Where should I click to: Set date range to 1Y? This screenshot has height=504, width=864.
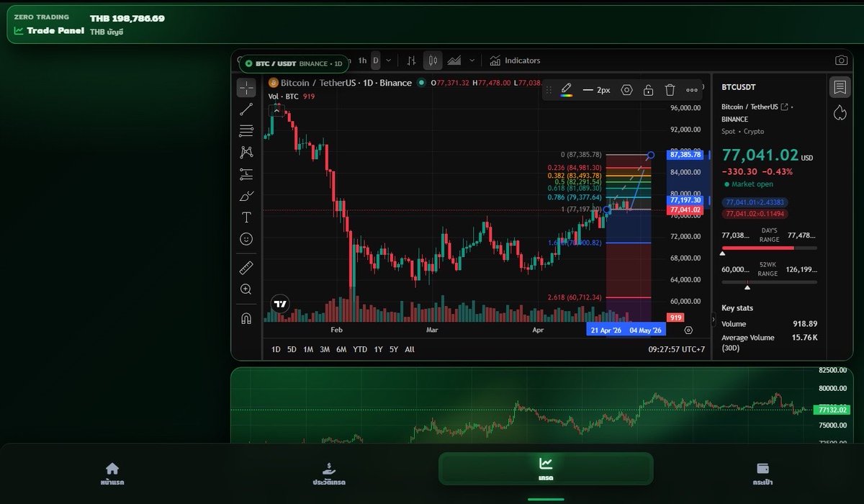click(x=378, y=349)
